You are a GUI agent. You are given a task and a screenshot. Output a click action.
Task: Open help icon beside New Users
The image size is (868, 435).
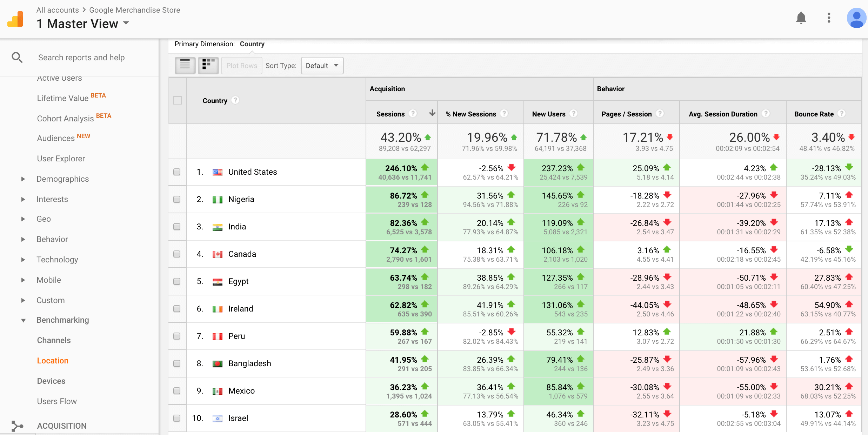tap(573, 113)
